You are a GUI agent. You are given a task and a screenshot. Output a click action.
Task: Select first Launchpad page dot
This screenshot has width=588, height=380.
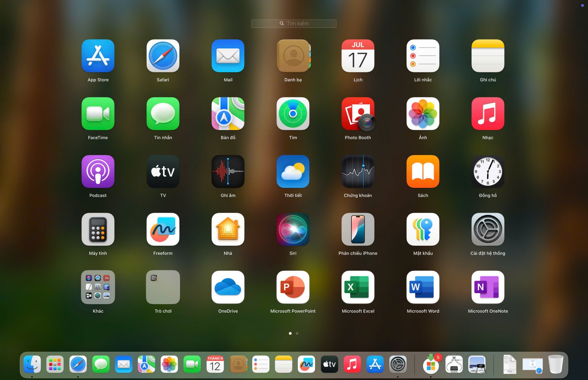coord(290,333)
